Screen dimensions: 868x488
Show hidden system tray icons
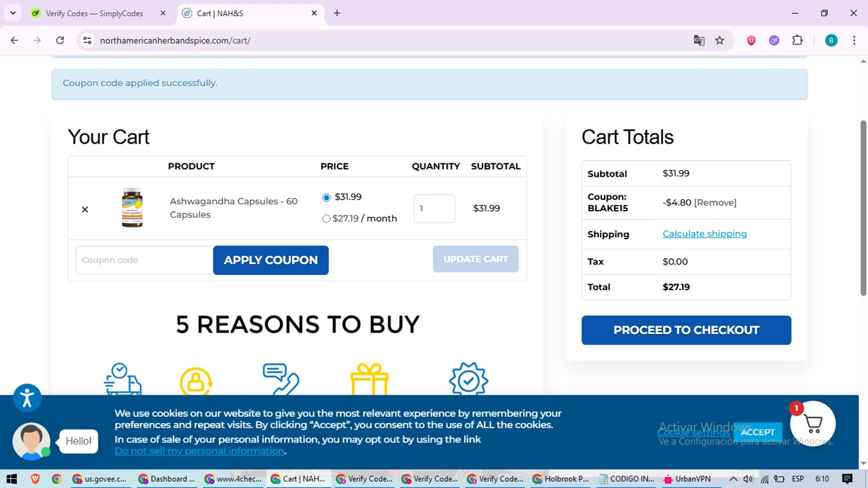click(733, 479)
